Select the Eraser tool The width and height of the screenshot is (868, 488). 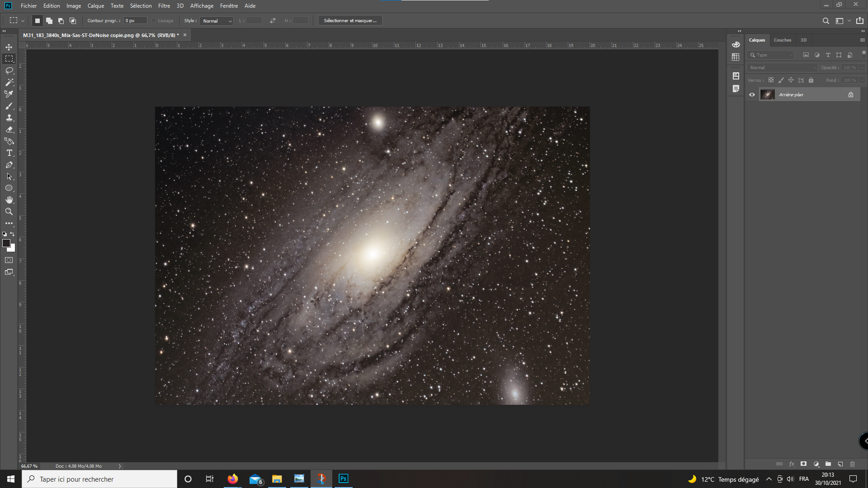pos(9,129)
